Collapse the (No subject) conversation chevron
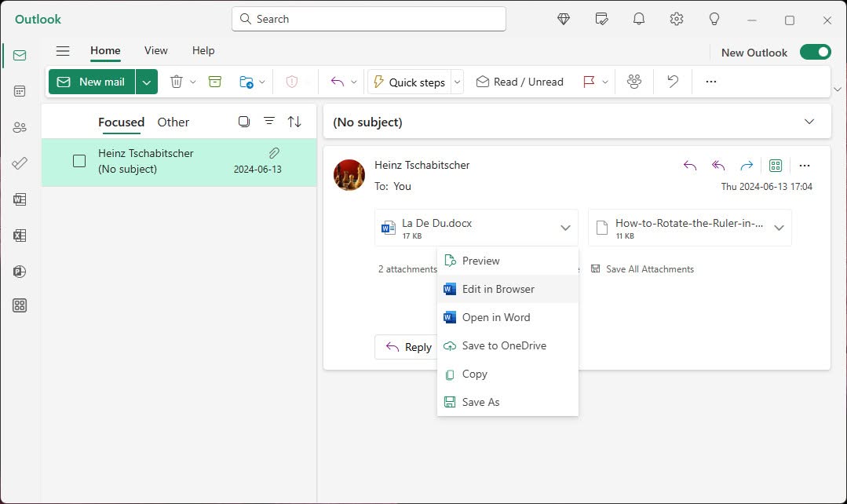The image size is (847, 504). (x=809, y=122)
